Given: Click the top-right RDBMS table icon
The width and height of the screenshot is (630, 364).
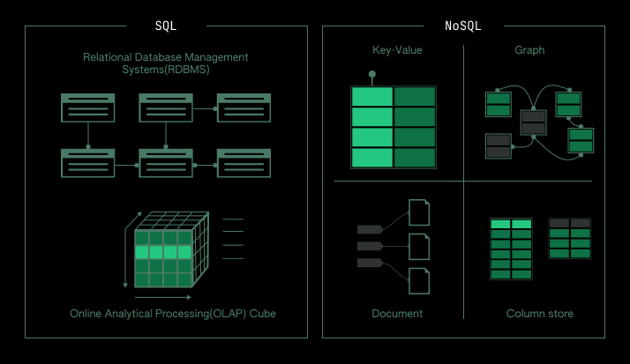Looking at the screenshot, I should point(244,108).
